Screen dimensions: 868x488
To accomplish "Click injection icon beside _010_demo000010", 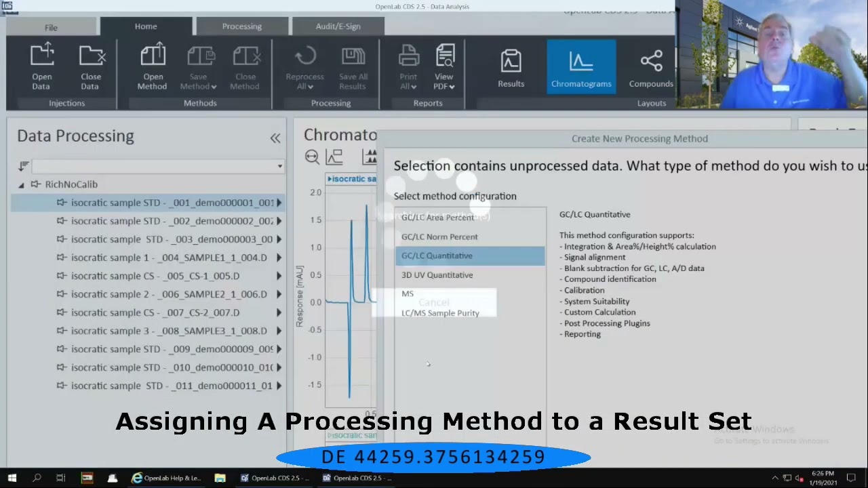I will [62, 367].
